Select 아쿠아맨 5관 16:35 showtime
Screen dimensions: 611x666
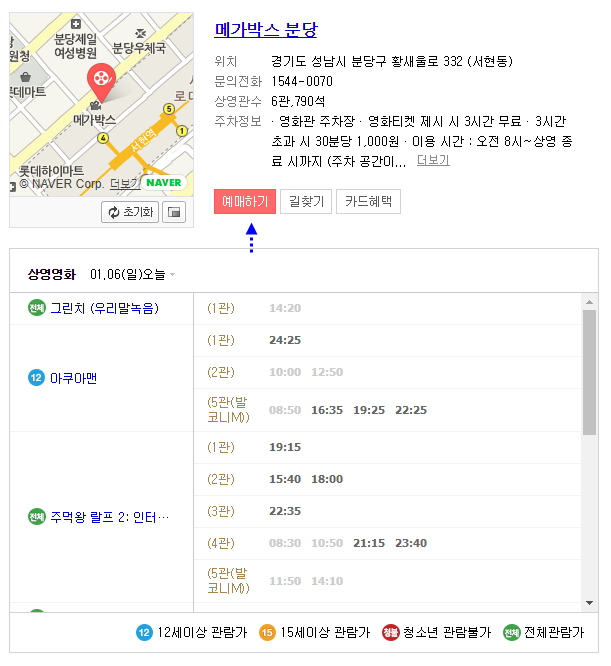pos(327,410)
